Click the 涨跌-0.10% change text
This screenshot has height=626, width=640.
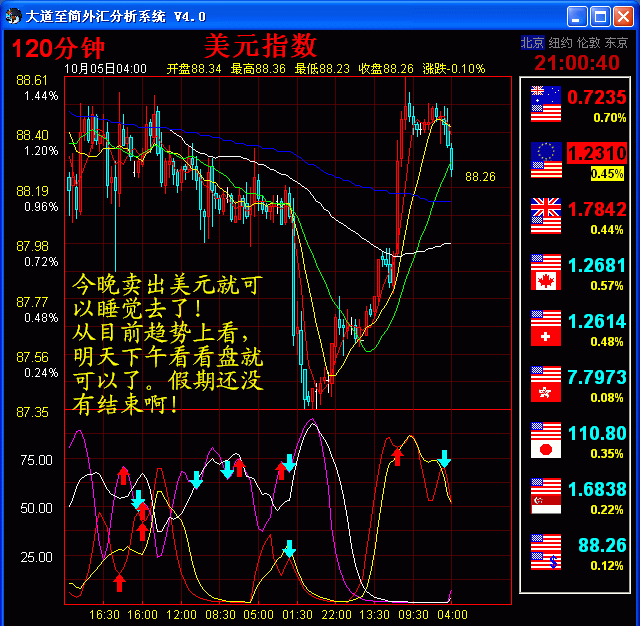click(454, 69)
